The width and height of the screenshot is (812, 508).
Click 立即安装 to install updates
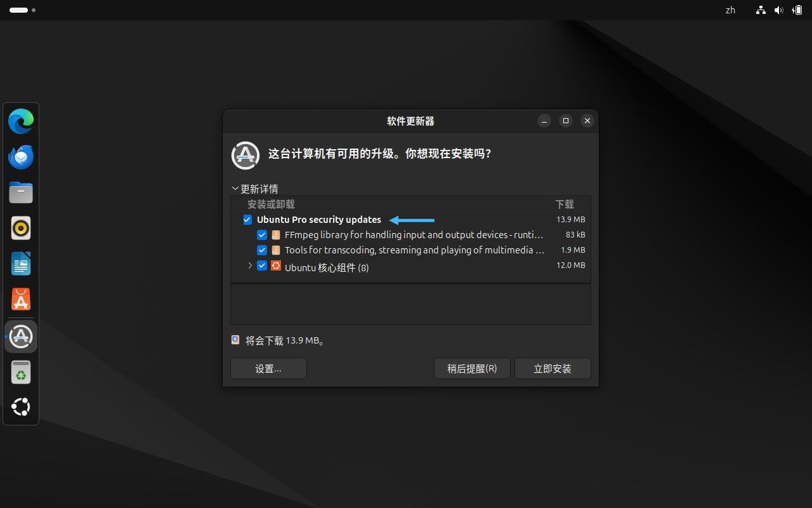[x=553, y=368]
